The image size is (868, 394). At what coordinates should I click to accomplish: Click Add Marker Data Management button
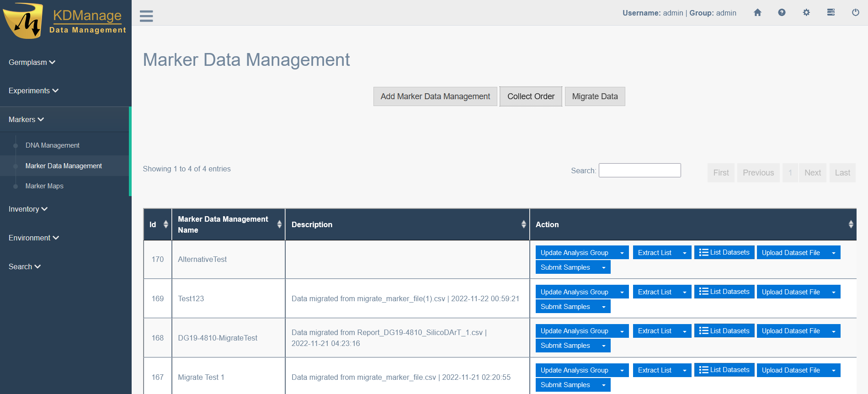pos(435,96)
